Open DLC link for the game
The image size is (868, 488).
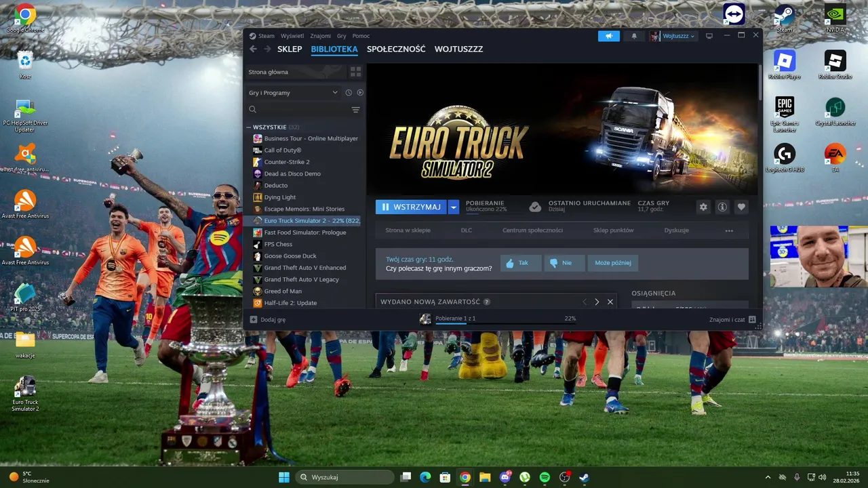pos(467,230)
